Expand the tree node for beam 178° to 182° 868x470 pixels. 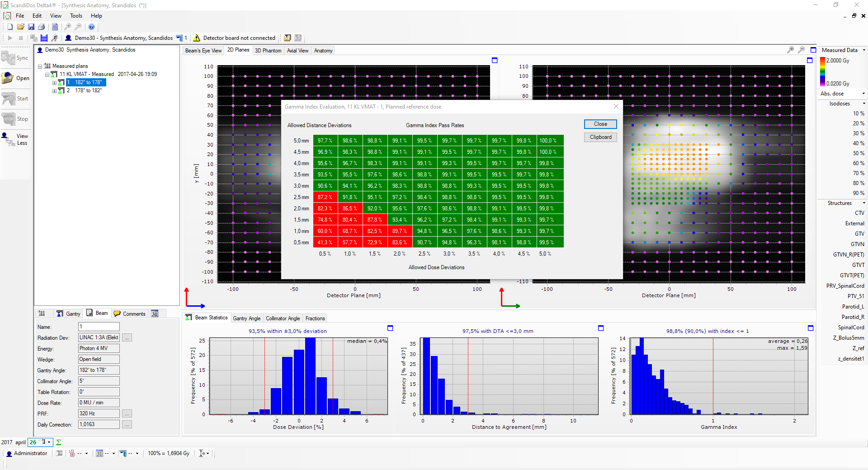(54, 91)
